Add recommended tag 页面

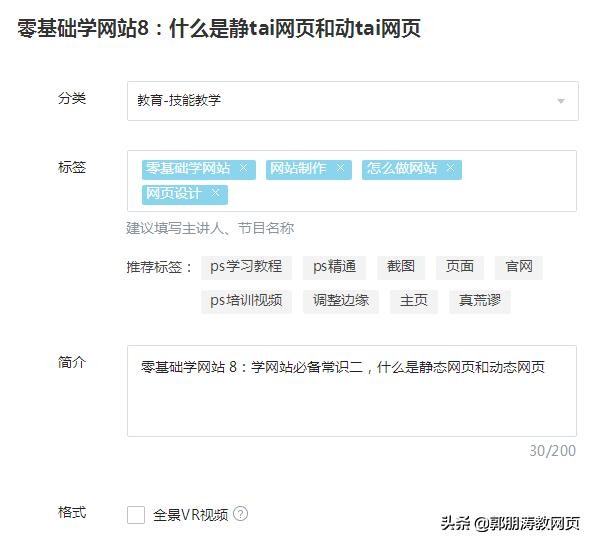459,267
